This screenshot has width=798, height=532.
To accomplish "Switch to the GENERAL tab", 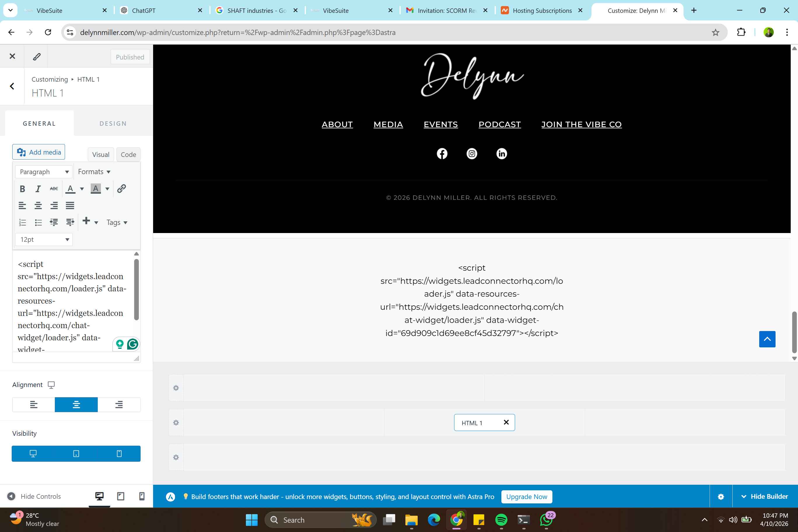I will [x=39, y=123].
